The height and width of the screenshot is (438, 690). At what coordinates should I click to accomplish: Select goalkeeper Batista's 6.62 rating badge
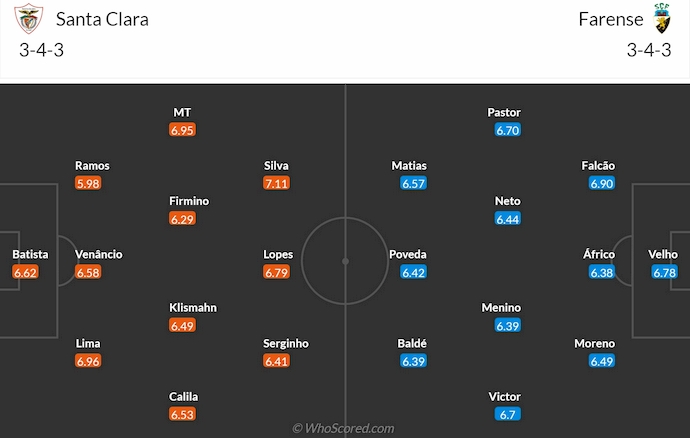(26, 272)
